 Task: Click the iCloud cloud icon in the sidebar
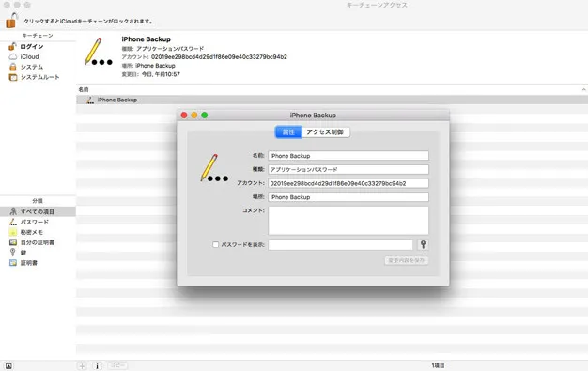point(13,56)
